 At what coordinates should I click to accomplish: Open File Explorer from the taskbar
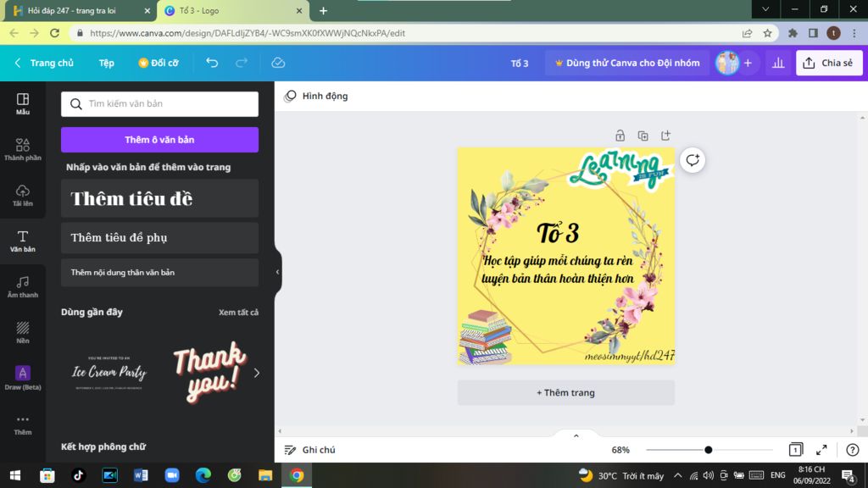click(265, 475)
